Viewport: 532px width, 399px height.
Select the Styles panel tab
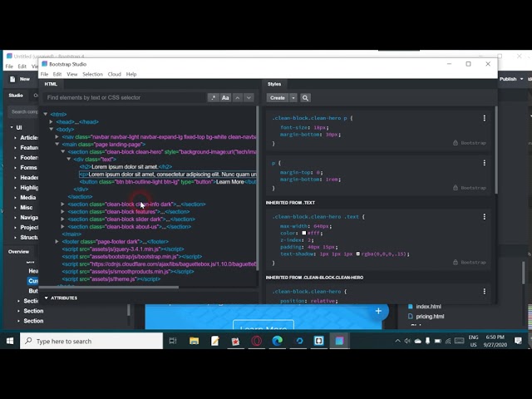coord(274,84)
